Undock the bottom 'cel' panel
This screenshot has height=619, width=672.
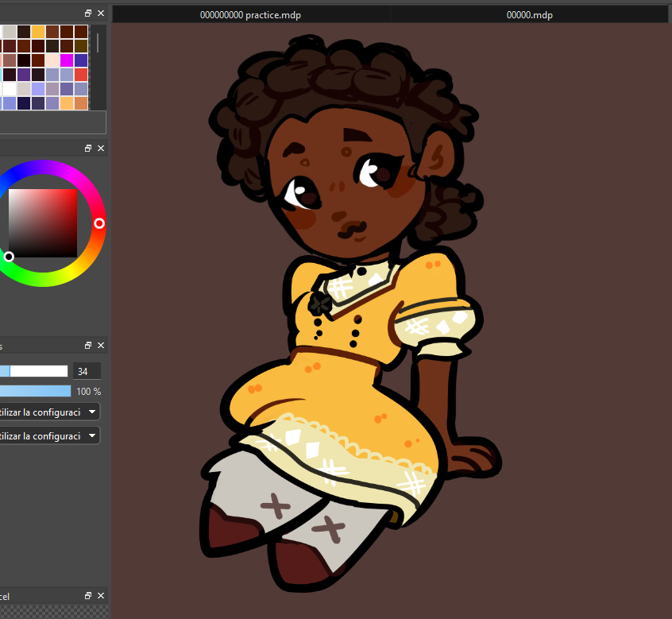tap(88, 596)
